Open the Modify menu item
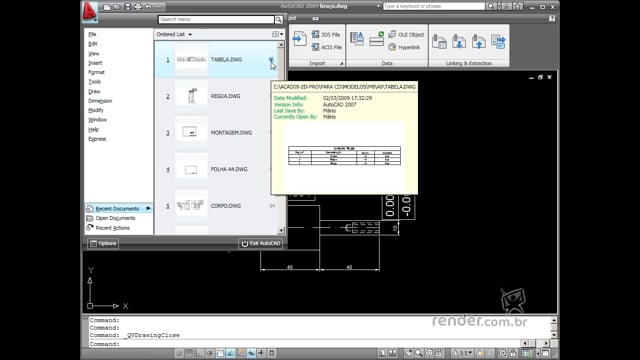The height and width of the screenshot is (360, 640). tap(96, 110)
